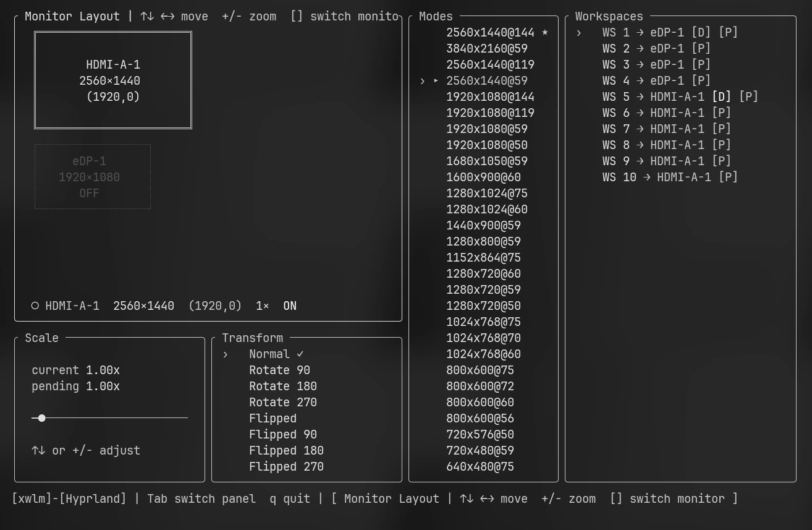The width and height of the screenshot is (812, 530).
Task: Choose the 3840x2160@59 mode
Action: point(487,48)
